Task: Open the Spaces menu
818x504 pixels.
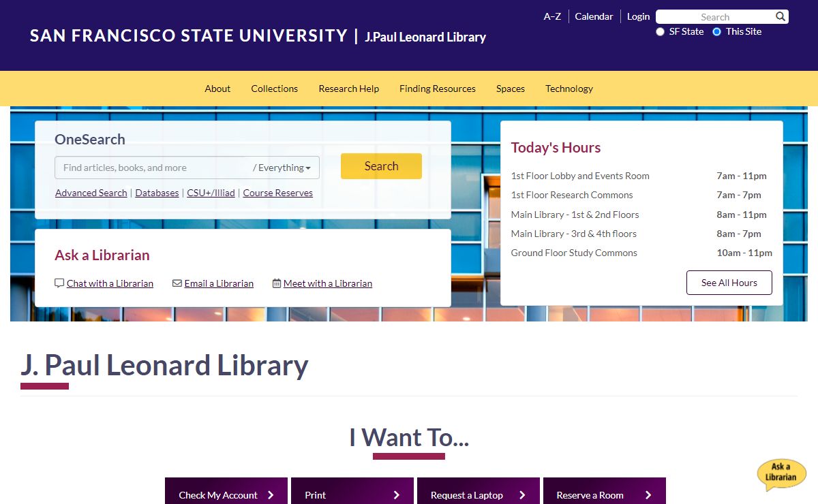Action: pyautogui.click(x=511, y=89)
